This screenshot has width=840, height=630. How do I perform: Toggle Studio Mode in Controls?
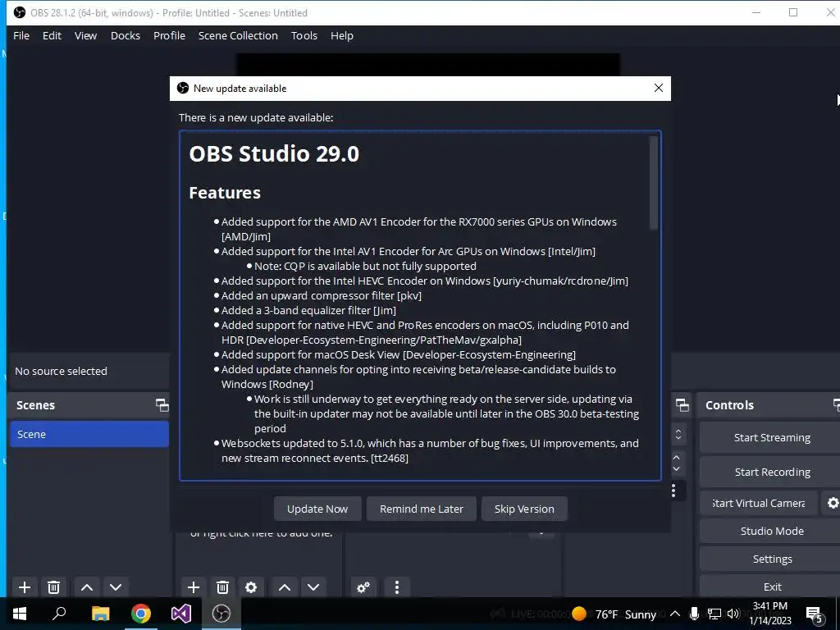click(x=772, y=531)
